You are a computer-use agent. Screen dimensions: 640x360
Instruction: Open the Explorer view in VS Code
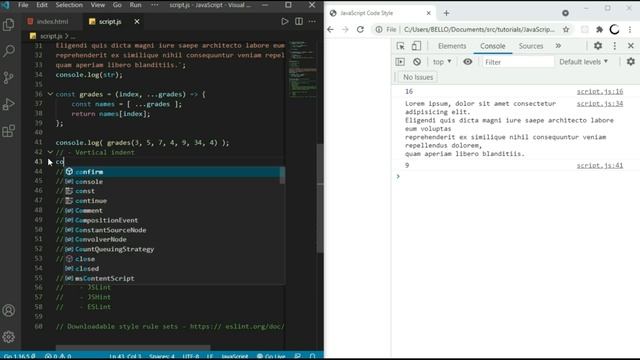point(9,24)
